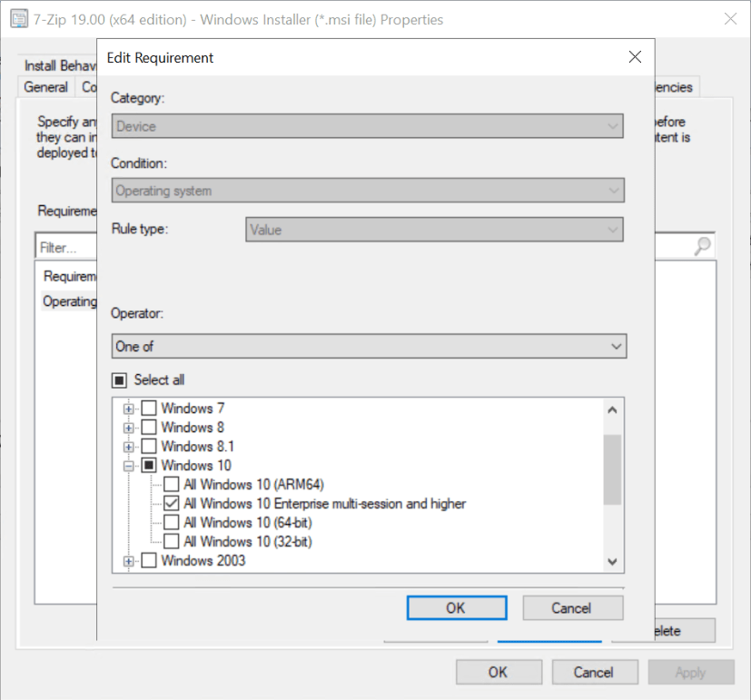Click the OS list scrollbar thumb
751x700 pixels.
tap(612, 469)
